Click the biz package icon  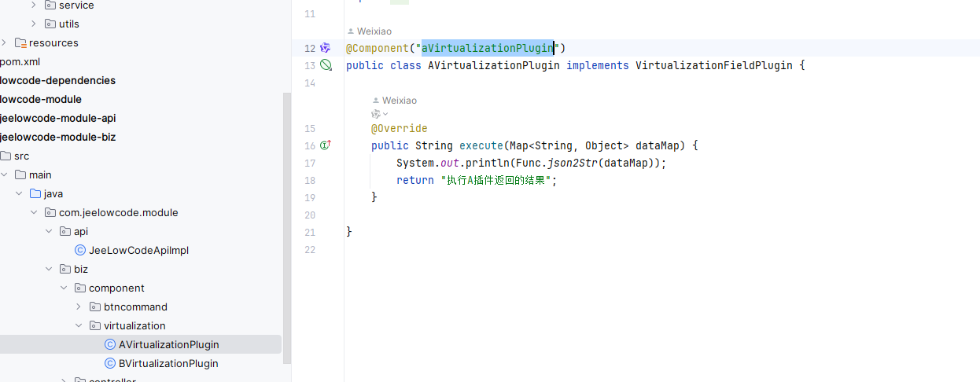point(65,269)
